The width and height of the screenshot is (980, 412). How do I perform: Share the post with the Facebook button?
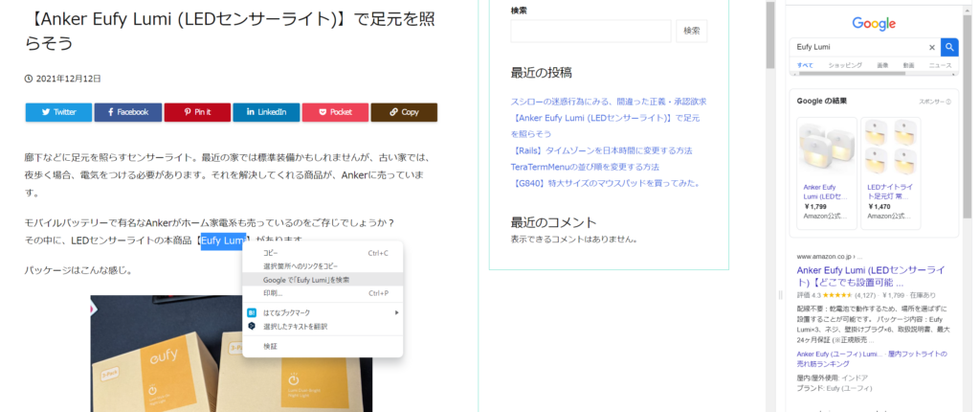pyautogui.click(x=128, y=112)
